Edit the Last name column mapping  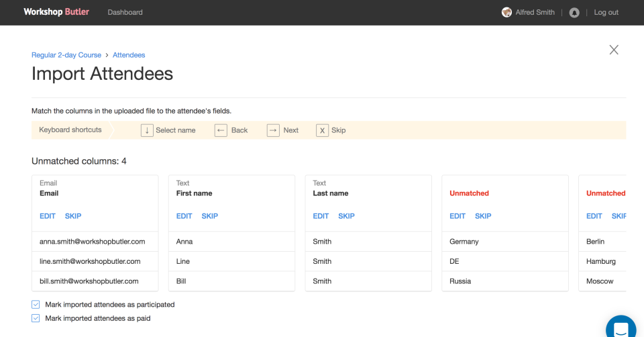(321, 216)
